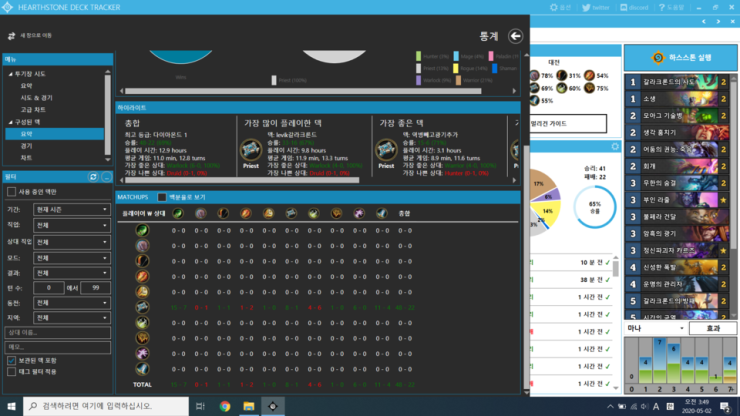Collapse the 구성된 덱 tree node
This screenshot has width=740, height=416.
pyautogui.click(x=10, y=122)
